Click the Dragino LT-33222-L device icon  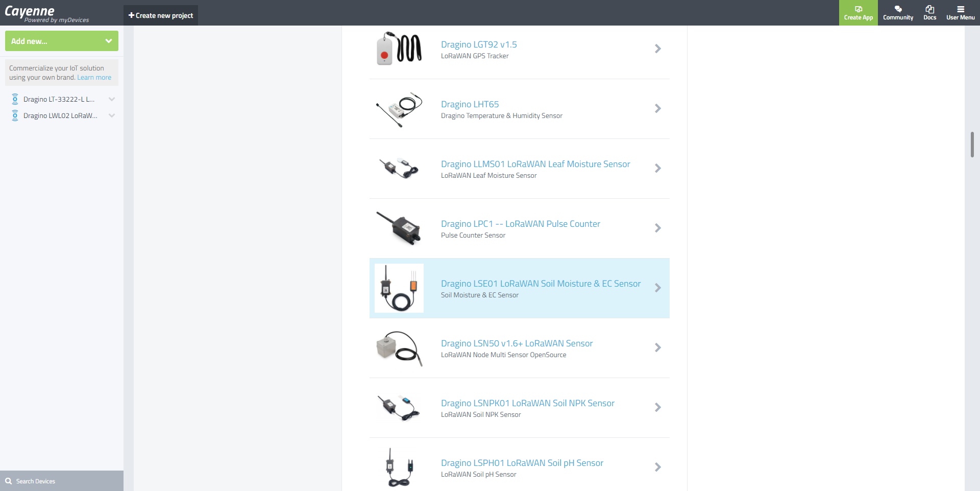point(15,99)
